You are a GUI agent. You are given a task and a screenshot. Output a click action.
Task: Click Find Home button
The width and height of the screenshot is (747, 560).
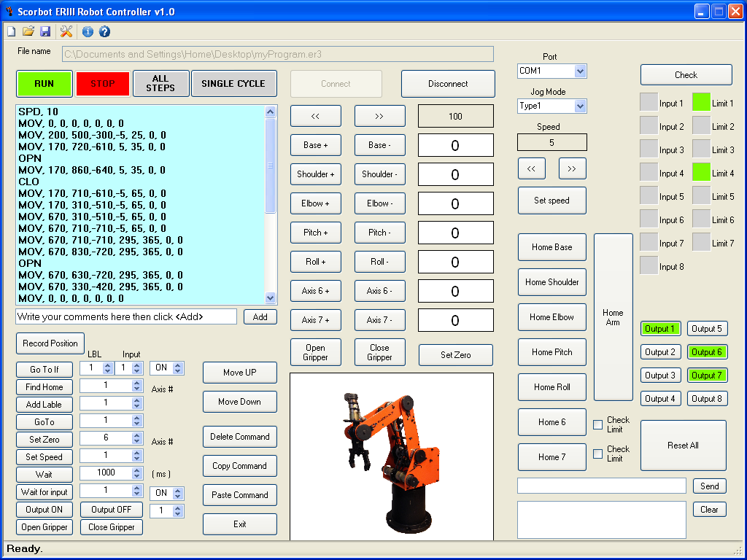tap(44, 387)
